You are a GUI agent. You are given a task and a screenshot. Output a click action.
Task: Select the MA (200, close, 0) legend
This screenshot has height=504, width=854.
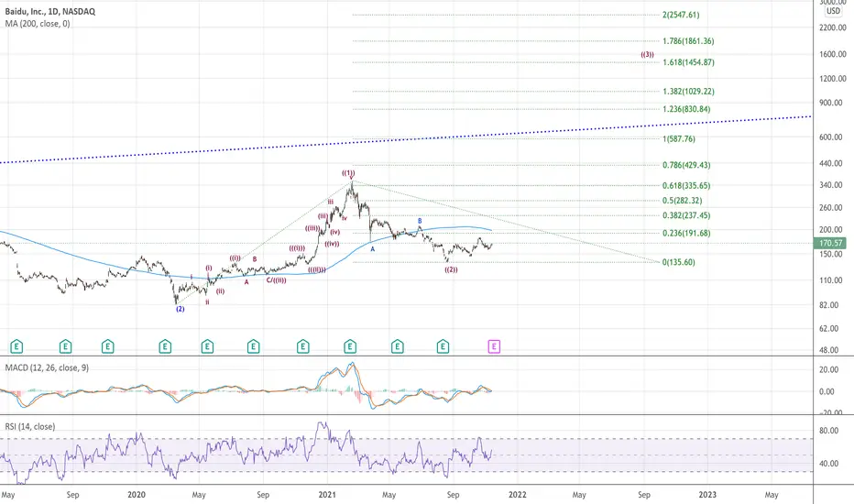click(x=38, y=24)
